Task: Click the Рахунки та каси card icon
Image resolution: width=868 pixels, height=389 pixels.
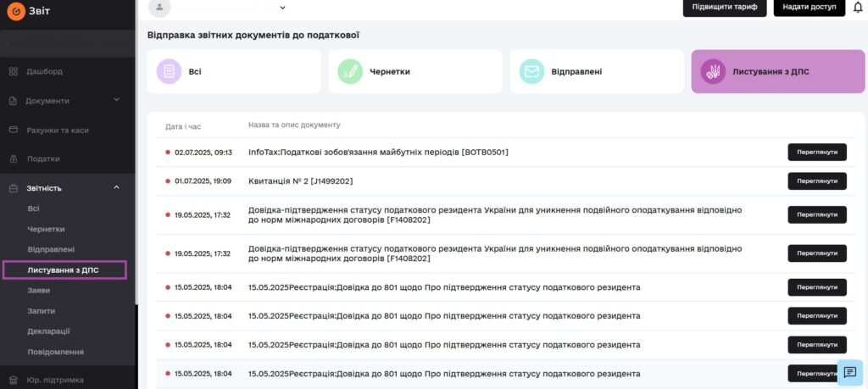Action: coord(14,130)
